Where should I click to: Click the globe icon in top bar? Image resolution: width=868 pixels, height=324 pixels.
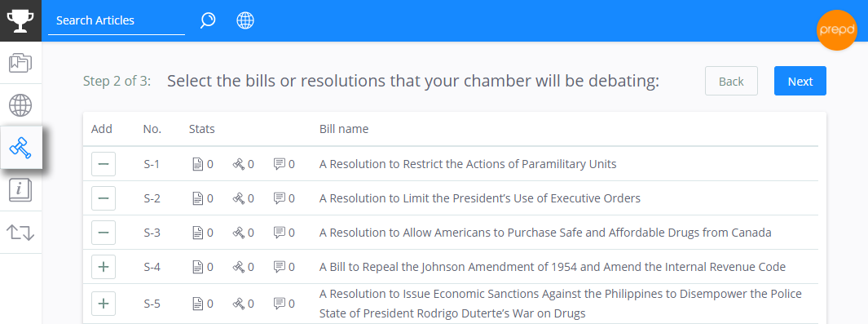pos(245,20)
